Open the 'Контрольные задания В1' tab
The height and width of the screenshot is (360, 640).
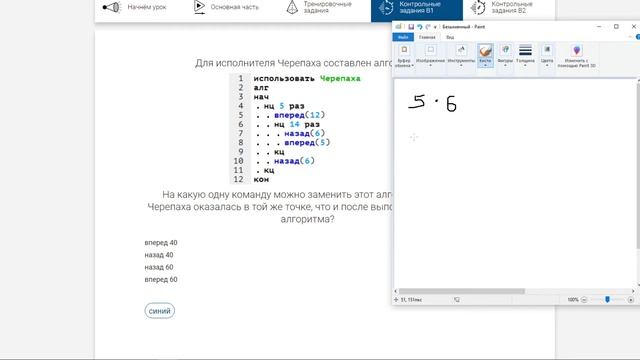pyautogui.click(x=417, y=9)
